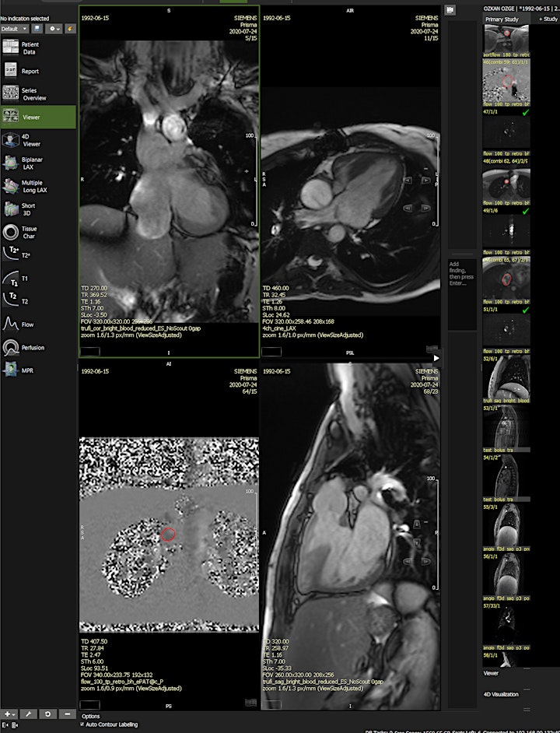Open the Biplanar LAX module
560x733 pixels.
click(37, 163)
